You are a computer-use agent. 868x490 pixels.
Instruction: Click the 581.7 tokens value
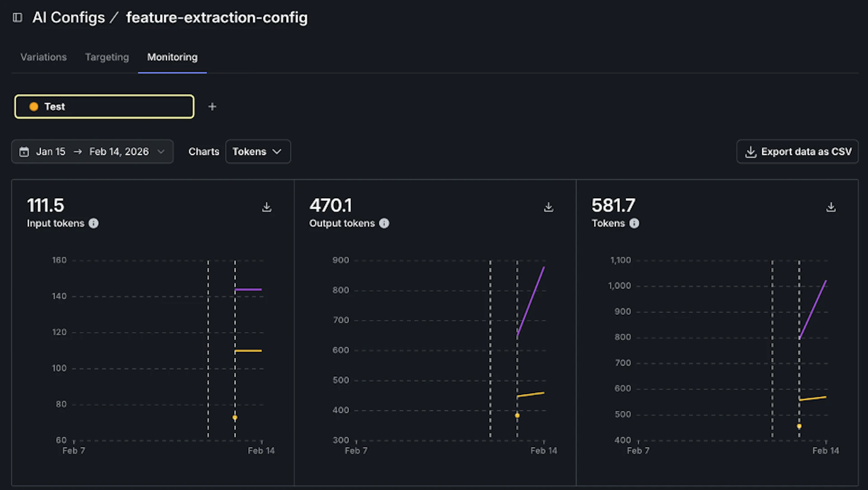coord(613,206)
